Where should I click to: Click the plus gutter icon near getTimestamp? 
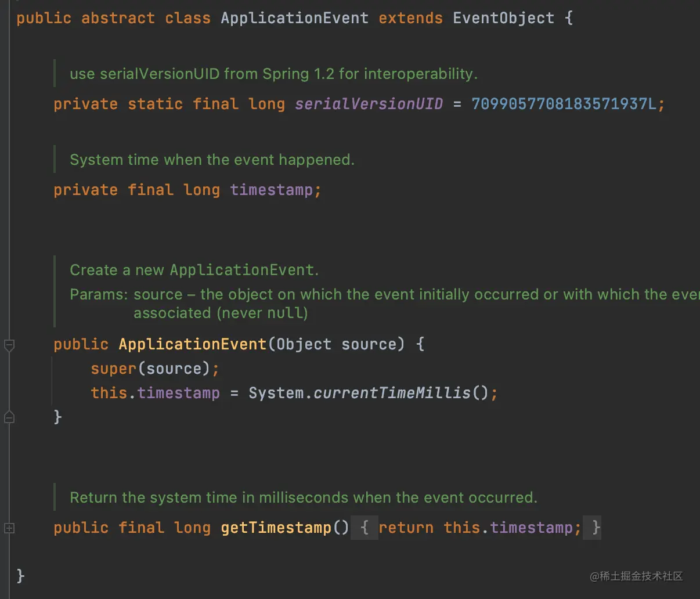coord(9,528)
